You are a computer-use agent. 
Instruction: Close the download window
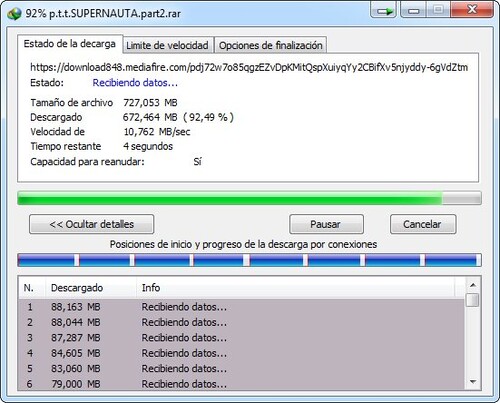[x=472, y=10]
